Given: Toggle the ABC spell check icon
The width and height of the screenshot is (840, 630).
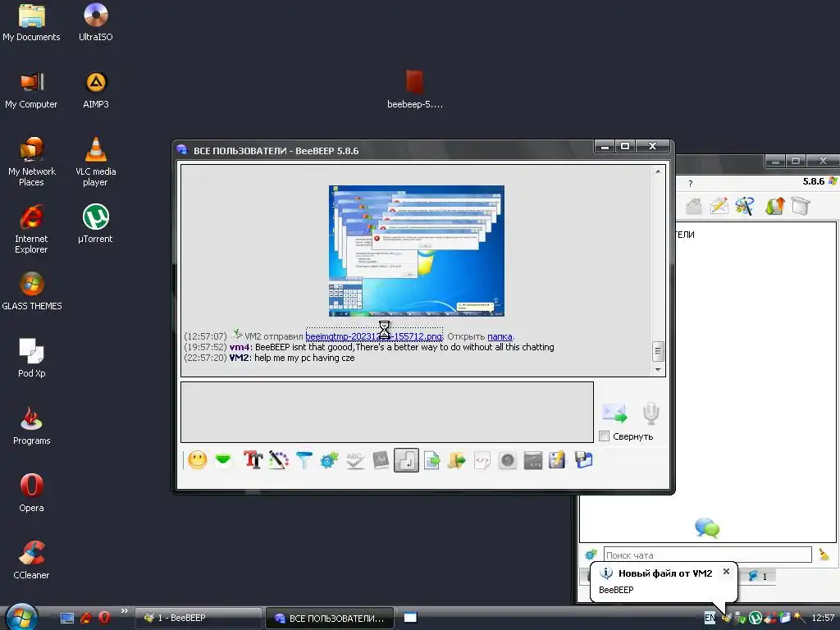Looking at the screenshot, I should pyautogui.click(x=354, y=460).
